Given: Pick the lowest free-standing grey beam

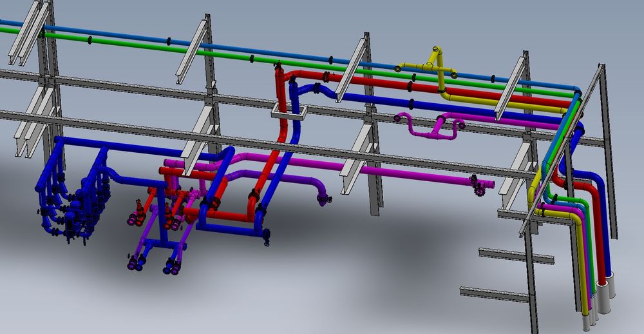Looking at the screenshot, I should (493, 293).
